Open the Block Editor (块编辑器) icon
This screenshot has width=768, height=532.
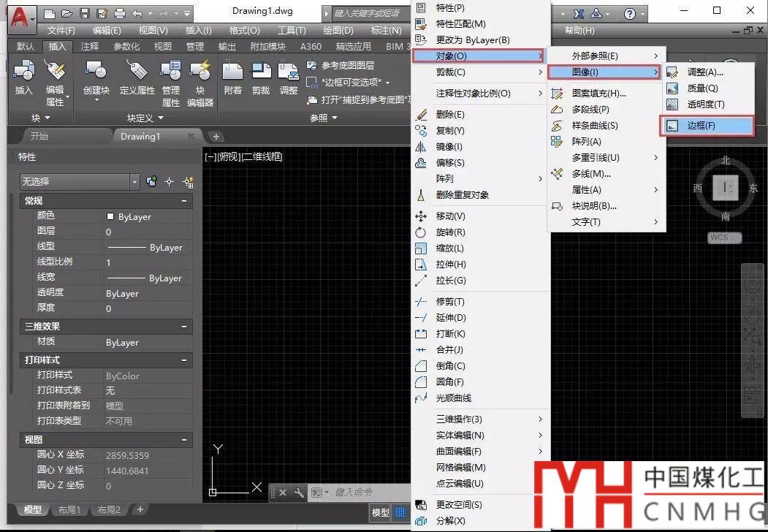(199, 76)
